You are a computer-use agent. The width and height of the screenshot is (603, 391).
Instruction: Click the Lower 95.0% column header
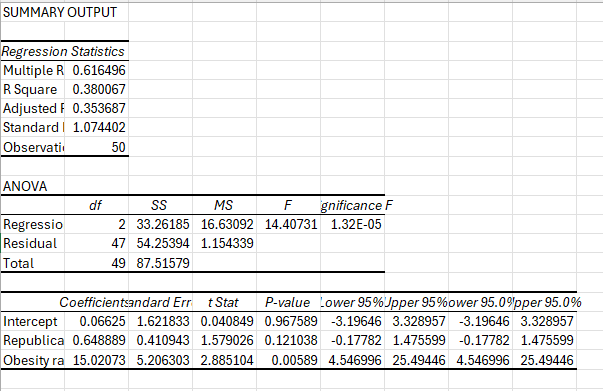click(481, 303)
